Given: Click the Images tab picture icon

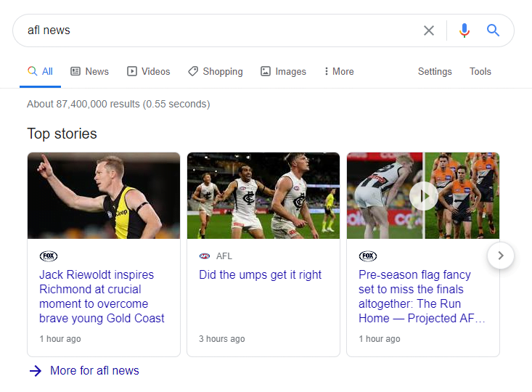Looking at the screenshot, I should click(266, 71).
